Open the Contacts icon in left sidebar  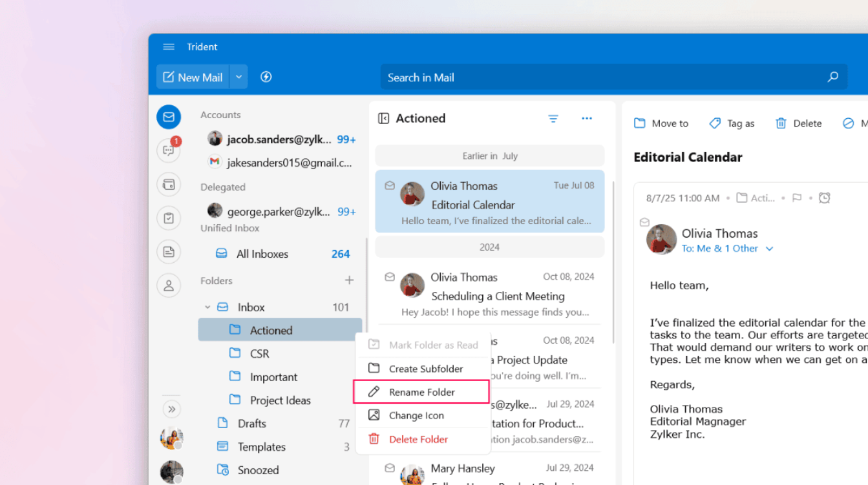169,285
